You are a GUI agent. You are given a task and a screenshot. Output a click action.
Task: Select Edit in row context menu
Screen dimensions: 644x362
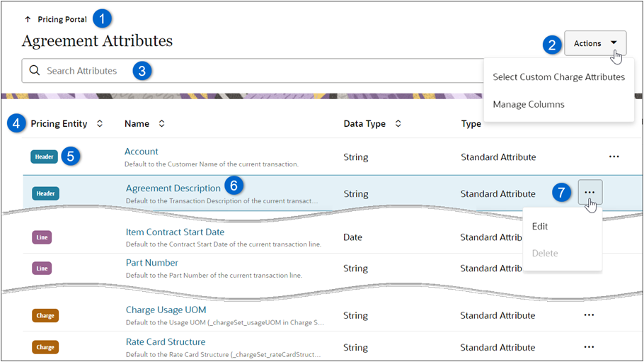pyautogui.click(x=540, y=226)
